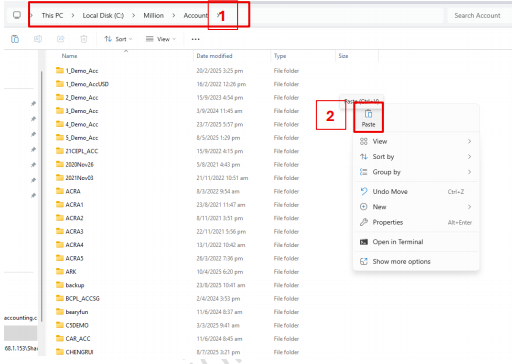Viewport: 512px width, 364px height.
Task: Select the 3_Demo_Acc folder
Action: tap(82, 111)
